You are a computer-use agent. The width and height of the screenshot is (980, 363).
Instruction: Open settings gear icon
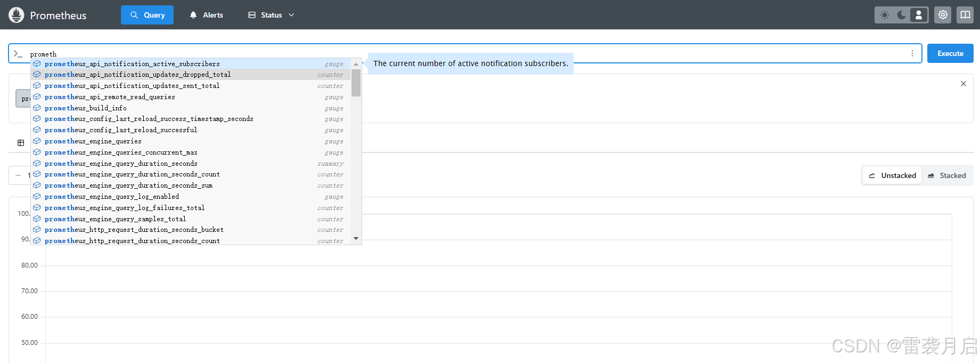point(943,15)
